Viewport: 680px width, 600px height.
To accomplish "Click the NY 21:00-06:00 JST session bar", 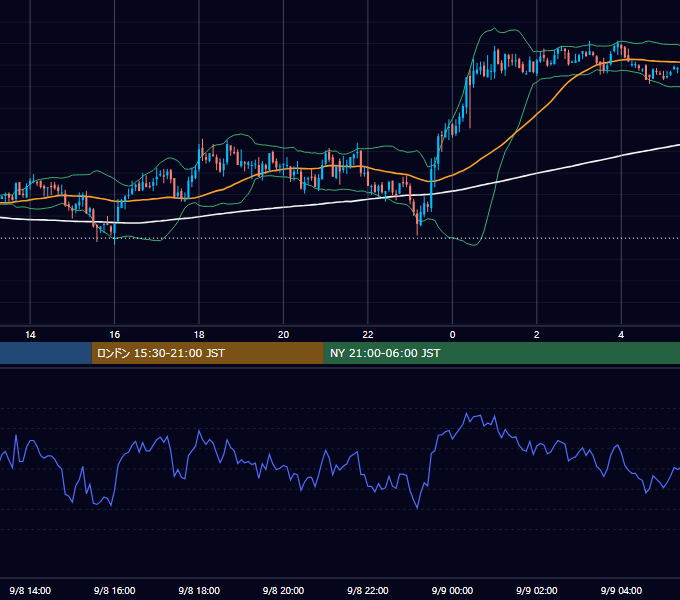I will [x=502, y=353].
